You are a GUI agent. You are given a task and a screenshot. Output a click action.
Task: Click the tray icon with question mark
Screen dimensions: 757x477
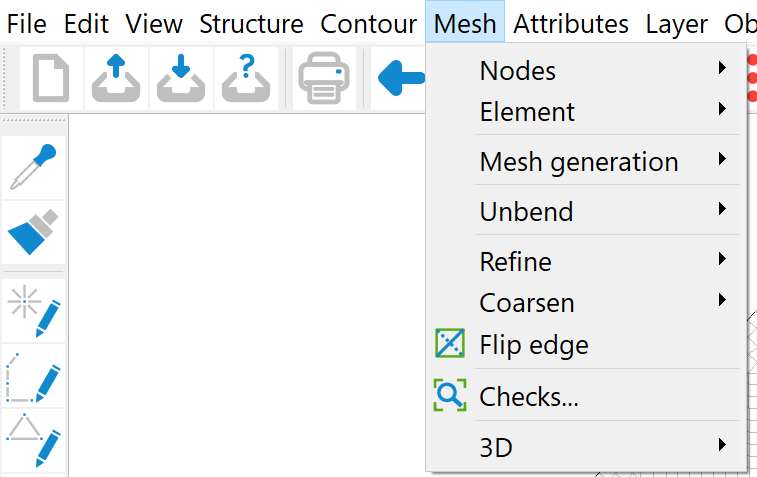click(x=245, y=78)
